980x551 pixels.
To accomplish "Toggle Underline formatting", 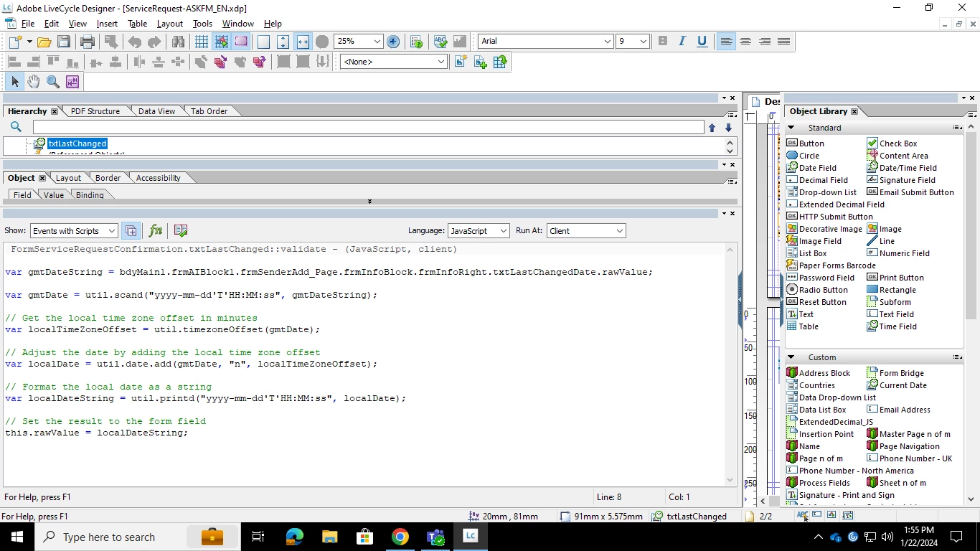I will point(702,42).
